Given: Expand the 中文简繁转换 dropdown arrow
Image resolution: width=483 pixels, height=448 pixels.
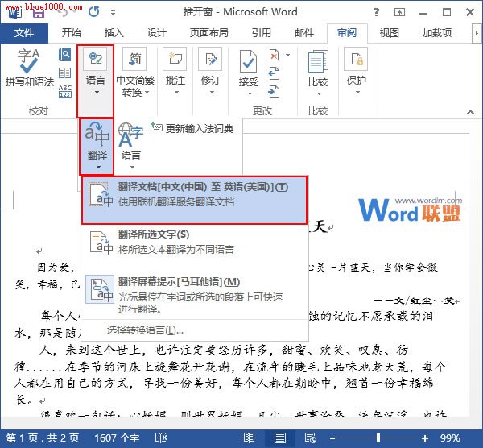Looking at the screenshot, I should [147, 92].
